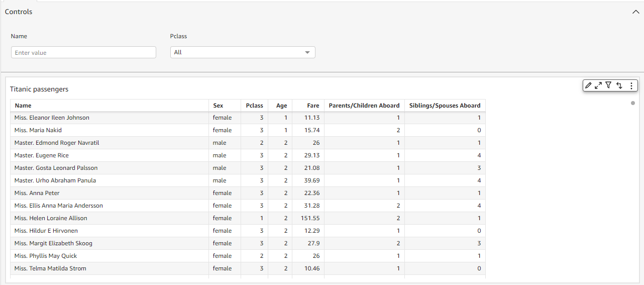
Task: Open the three-dot visual menu
Action: tap(631, 85)
